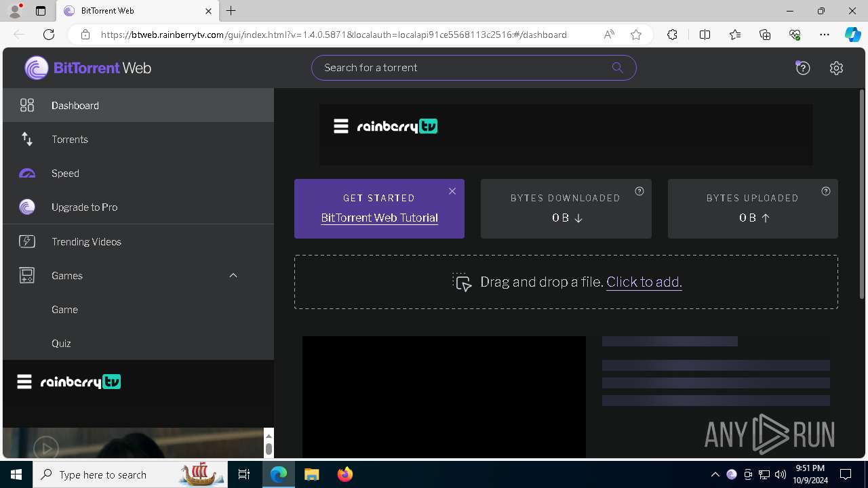Viewport: 868px width, 488px height.
Task: Click the drag and drop file icon
Action: 462,282
